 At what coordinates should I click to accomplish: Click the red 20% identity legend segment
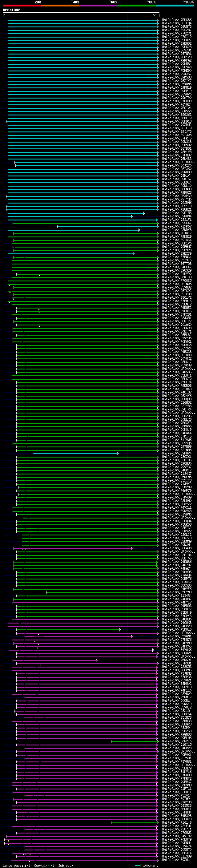coord(22,6)
